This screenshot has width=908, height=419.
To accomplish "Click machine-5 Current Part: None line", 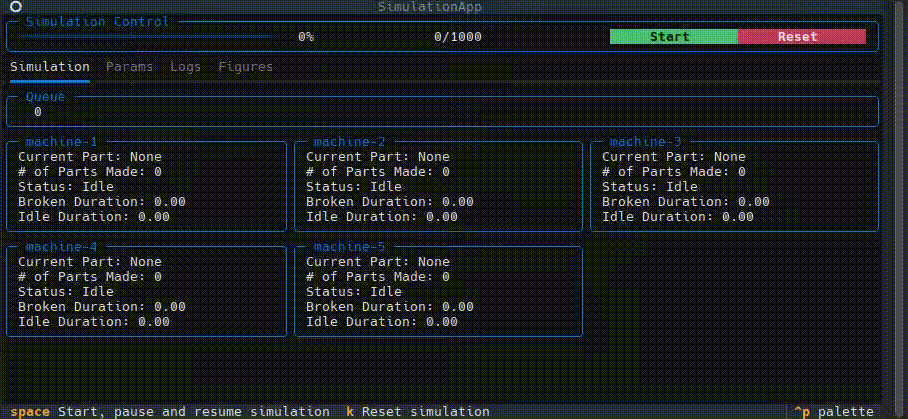I will point(378,262).
